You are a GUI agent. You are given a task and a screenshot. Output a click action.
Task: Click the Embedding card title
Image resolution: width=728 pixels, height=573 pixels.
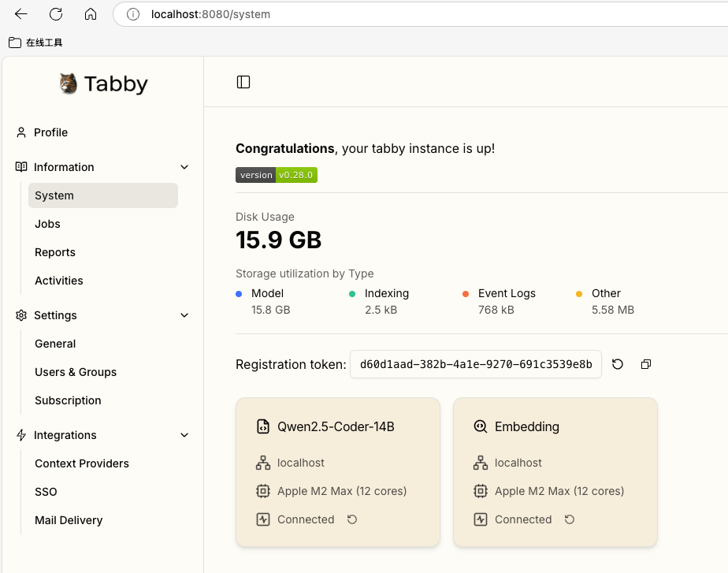(x=526, y=426)
